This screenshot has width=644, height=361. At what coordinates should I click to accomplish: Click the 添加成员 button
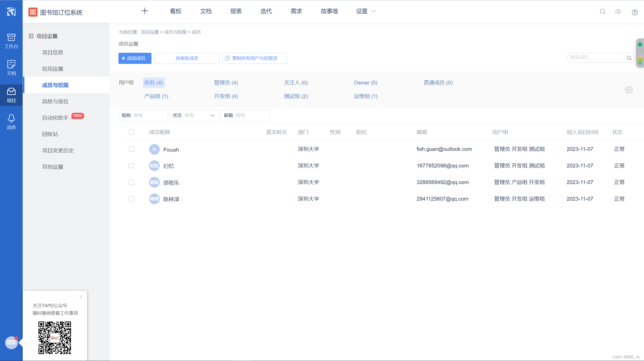coord(135,58)
